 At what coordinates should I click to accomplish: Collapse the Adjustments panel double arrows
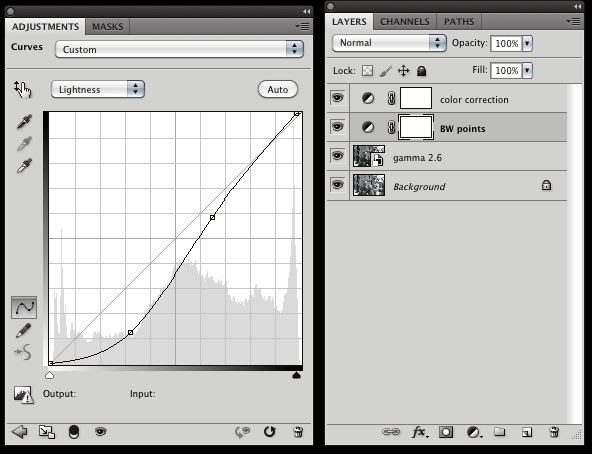coord(306,11)
